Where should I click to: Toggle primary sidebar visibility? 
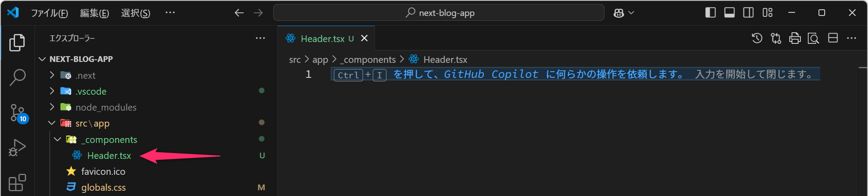710,13
